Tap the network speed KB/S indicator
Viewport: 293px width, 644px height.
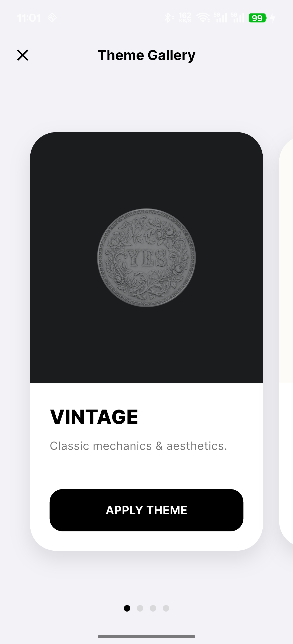point(185,18)
